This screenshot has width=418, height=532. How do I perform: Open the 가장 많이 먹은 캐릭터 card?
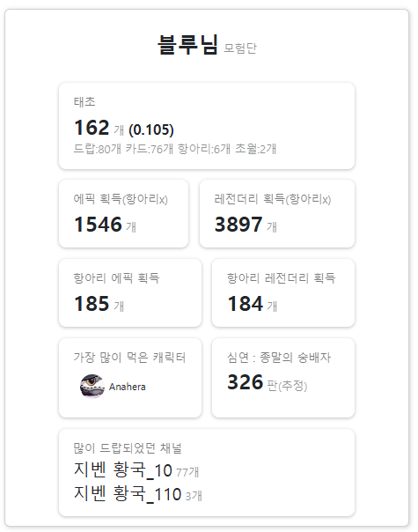[x=130, y=378]
